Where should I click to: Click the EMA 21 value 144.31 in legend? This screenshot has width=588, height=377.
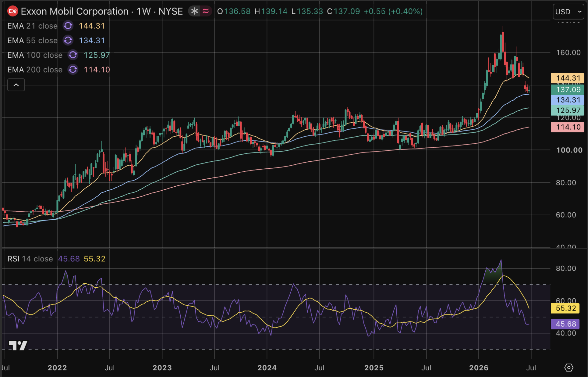(x=92, y=26)
